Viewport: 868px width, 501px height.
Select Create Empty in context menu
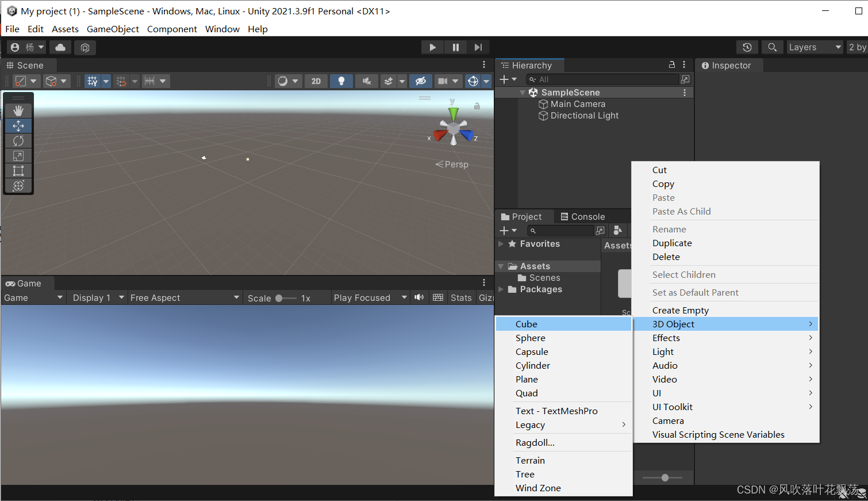pyautogui.click(x=726, y=311)
